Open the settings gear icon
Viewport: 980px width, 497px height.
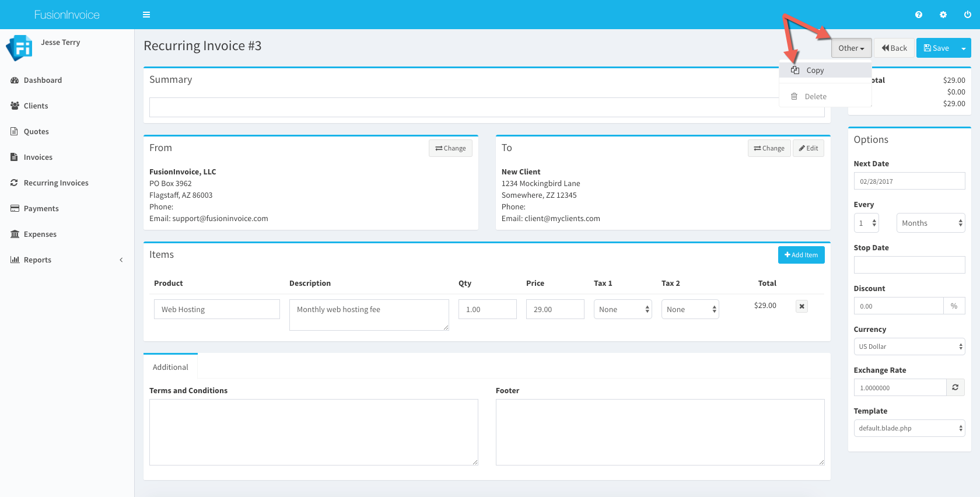[x=943, y=15]
